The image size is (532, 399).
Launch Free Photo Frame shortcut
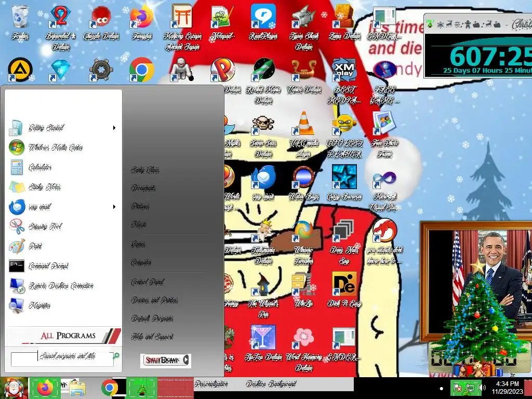pos(384,135)
